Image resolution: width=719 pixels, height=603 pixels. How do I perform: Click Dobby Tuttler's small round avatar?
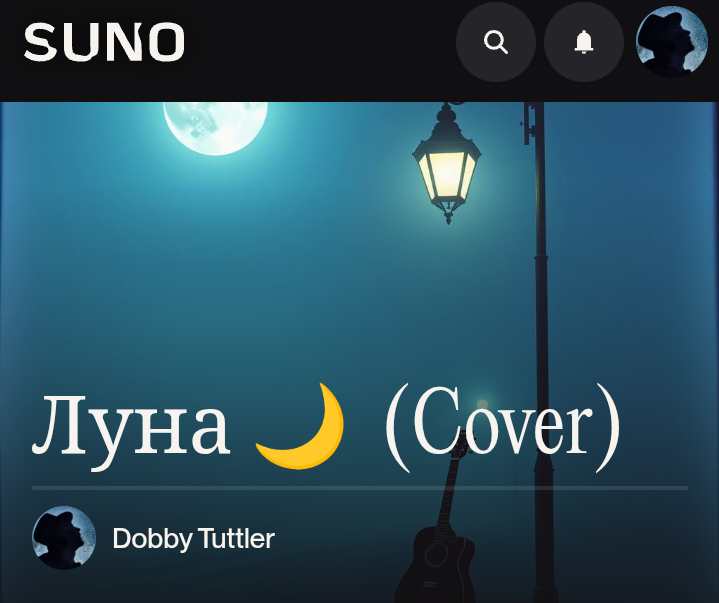[64, 538]
